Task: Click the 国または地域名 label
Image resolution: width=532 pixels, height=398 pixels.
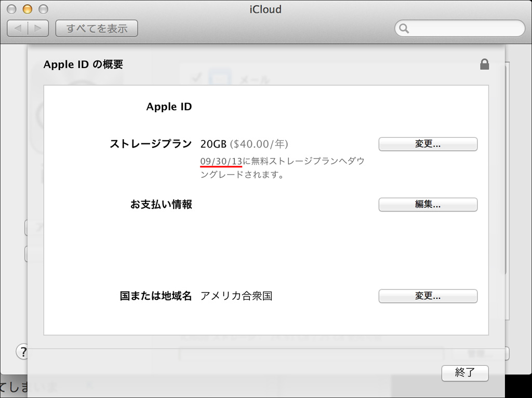Action: pyautogui.click(x=156, y=296)
